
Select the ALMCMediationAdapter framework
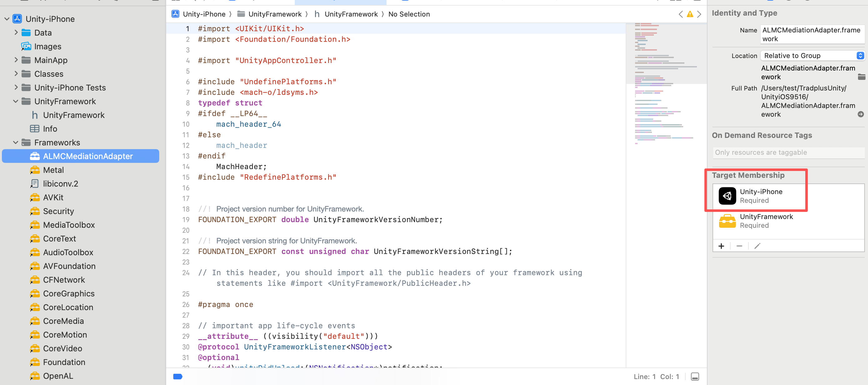[81, 156]
